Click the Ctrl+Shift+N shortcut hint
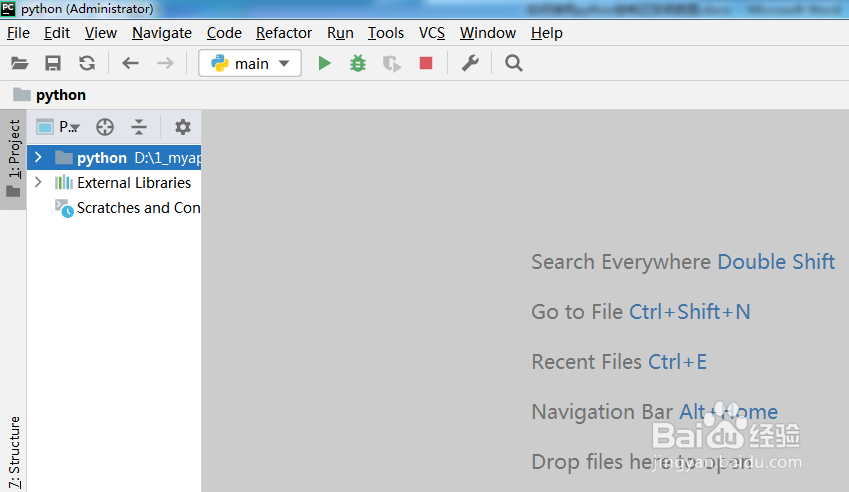This screenshot has height=492, width=849. [x=690, y=312]
